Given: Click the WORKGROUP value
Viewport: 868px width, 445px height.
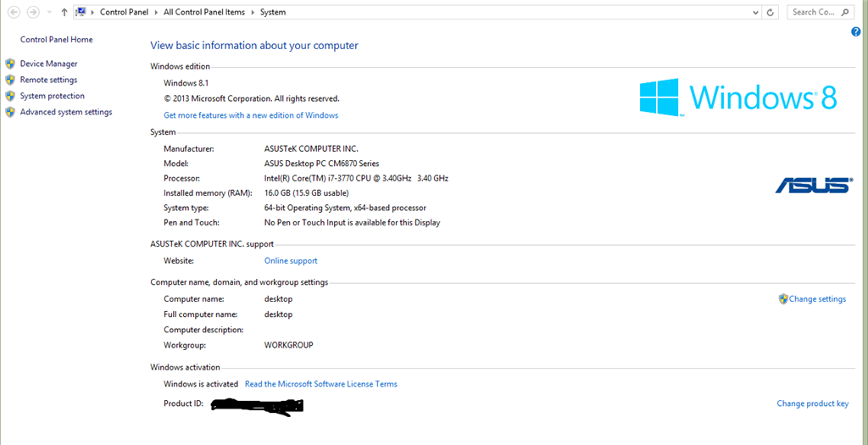Looking at the screenshot, I should [289, 345].
